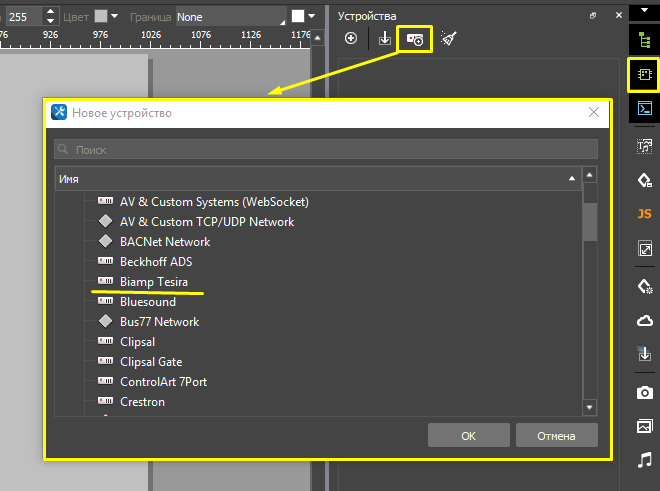Click the device list scroll down arrow
Screen dimensions: 660x491
click(590, 407)
